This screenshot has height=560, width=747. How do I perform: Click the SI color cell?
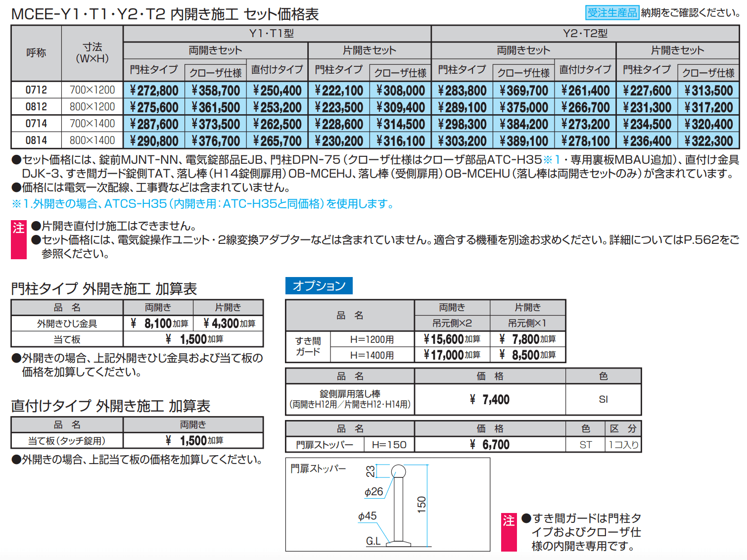[x=604, y=400]
